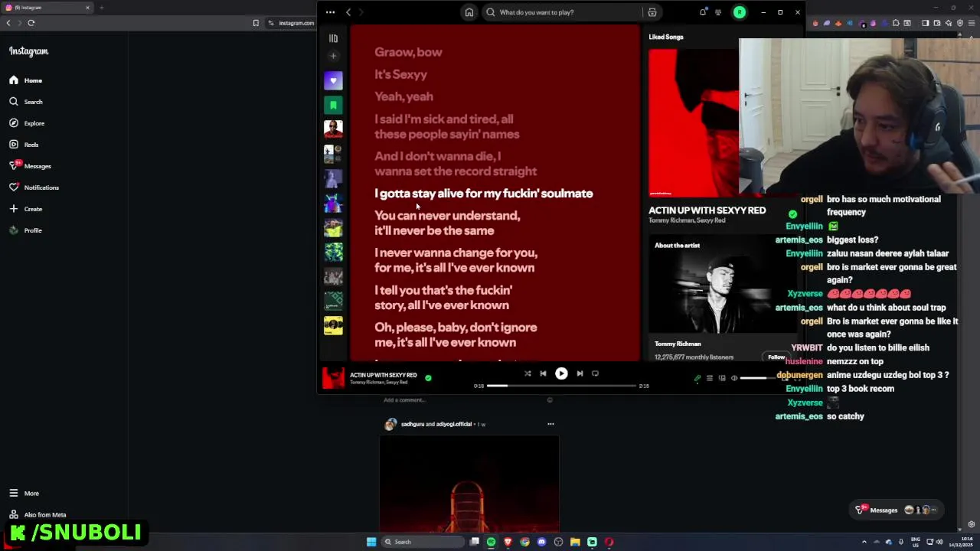
Task: Open post options three dots for sadhguru post
Action: 550,424
